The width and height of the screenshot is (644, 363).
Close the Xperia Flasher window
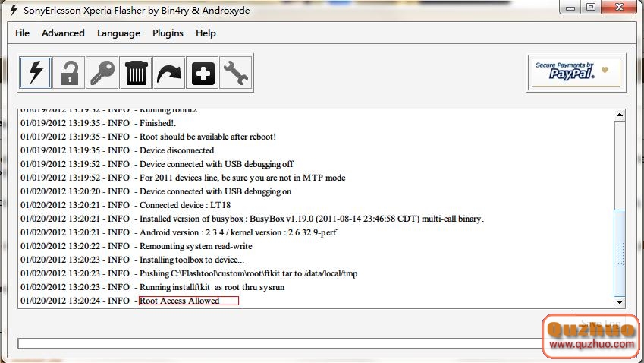tap(620, 7)
